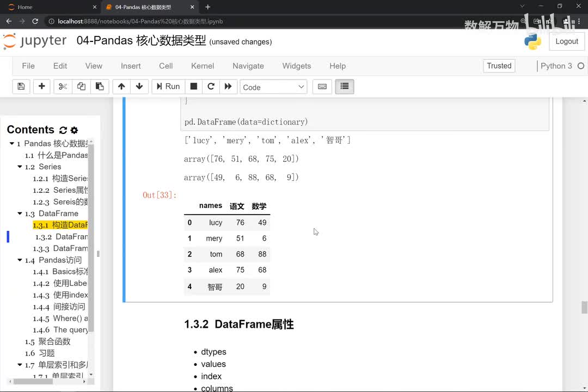Click the code line pd.DataFrame(data=dictionary)

pyautogui.click(x=246, y=122)
